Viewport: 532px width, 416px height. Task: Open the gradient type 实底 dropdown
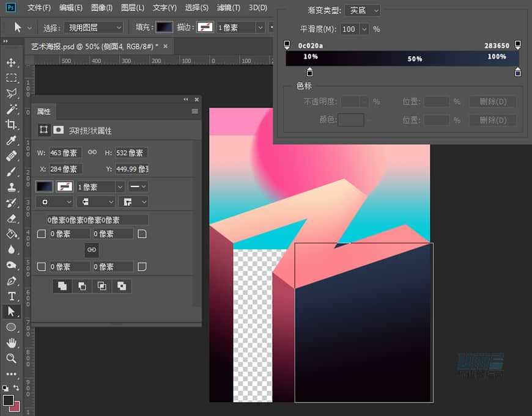tap(362, 10)
